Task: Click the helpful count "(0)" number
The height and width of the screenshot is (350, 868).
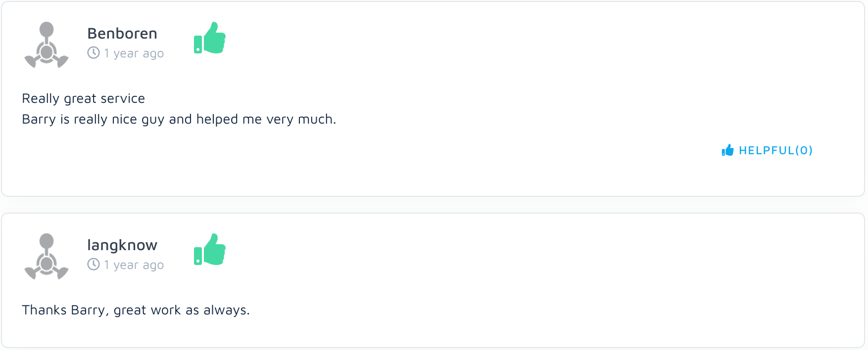Action: click(x=804, y=150)
